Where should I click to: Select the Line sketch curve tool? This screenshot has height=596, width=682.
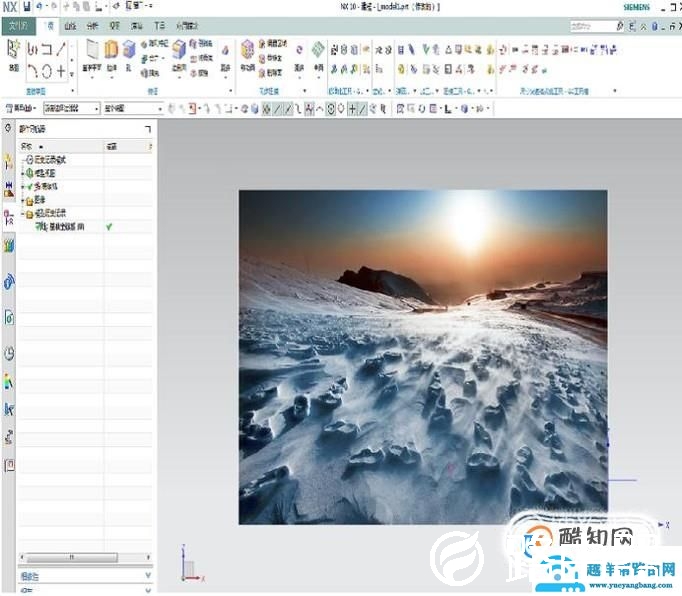pyautogui.click(x=62, y=48)
